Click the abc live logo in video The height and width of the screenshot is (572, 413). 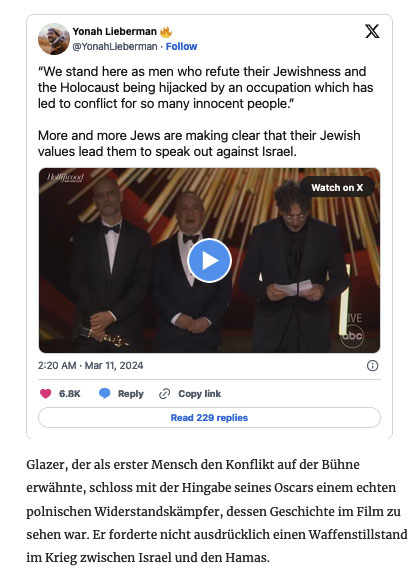352,329
